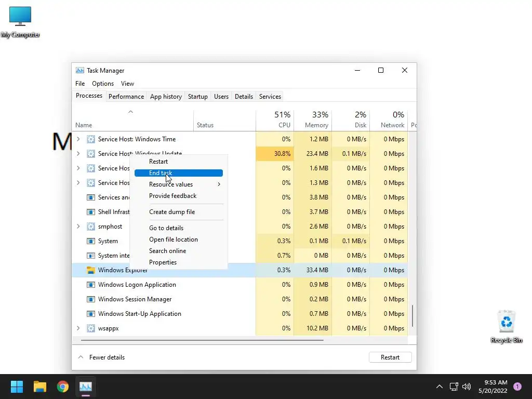The height and width of the screenshot is (399, 532).
Task: Click the Task Manager taskbar icon
Action: [86, 387]
